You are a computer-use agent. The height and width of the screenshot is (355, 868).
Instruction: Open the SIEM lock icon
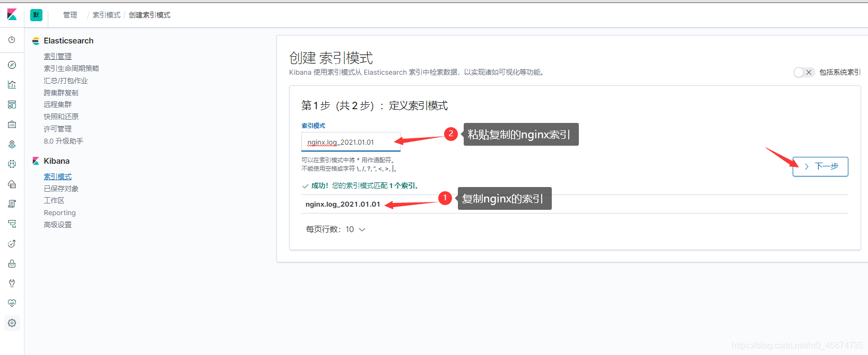tap(12, 263)
